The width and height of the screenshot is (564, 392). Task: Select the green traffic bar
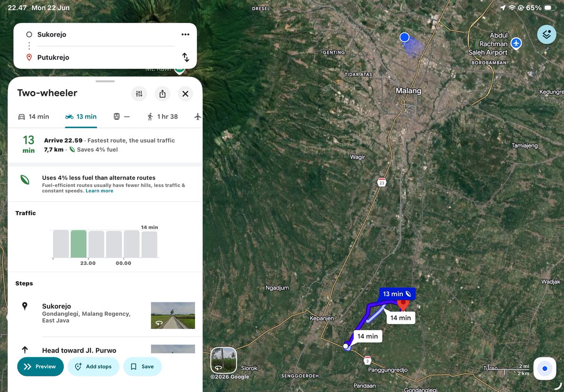[78, 244]
